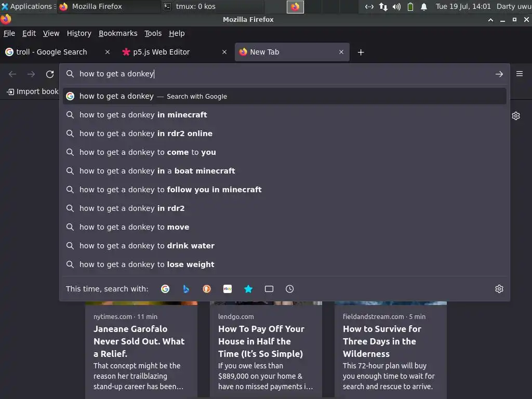Open the Tools menu
Screen dimensions: 532x399
point(153,33)
